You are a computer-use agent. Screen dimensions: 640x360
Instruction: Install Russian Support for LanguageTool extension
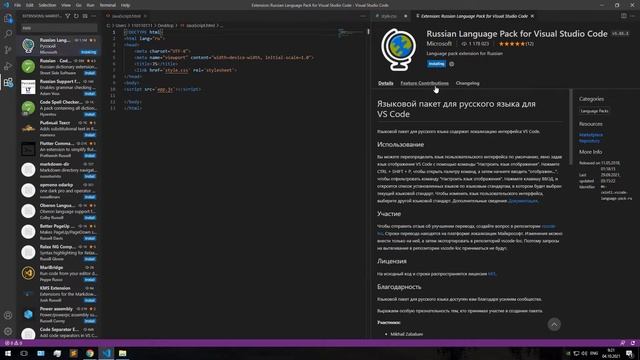click(x=90, y=94)
